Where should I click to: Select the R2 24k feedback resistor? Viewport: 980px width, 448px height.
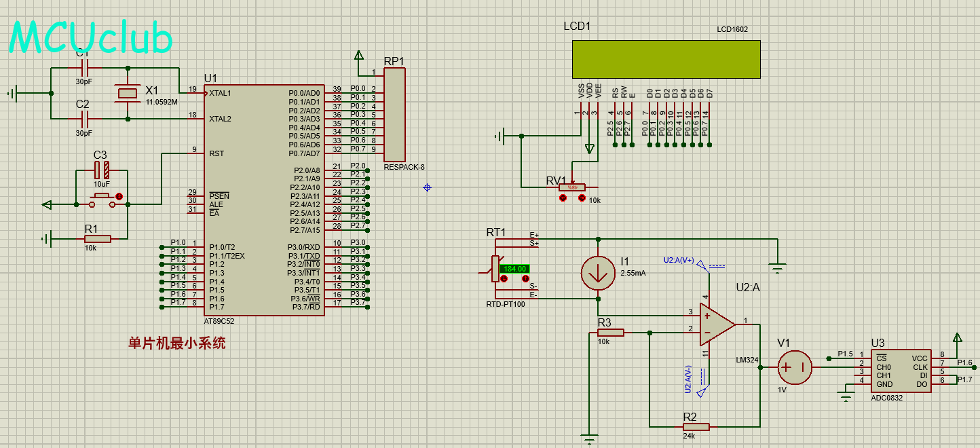pyautogui.click(x=696, y=426)
